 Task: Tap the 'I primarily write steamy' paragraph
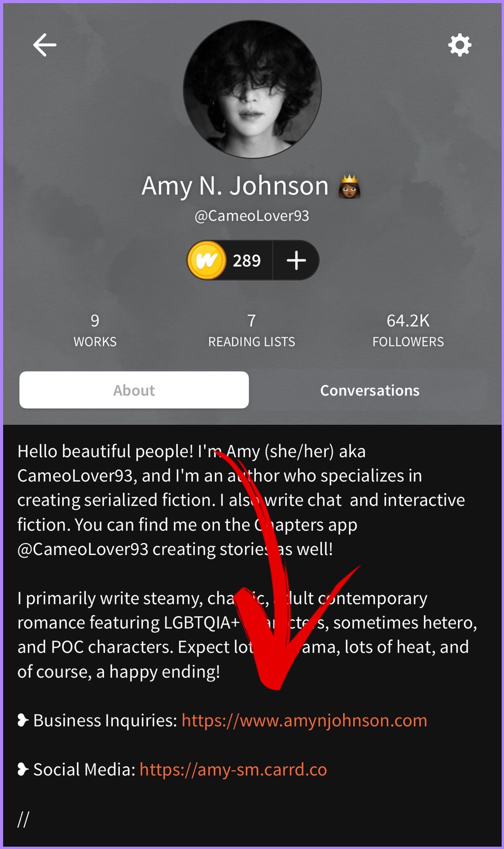pyautogui.click(x=248, y=635)
